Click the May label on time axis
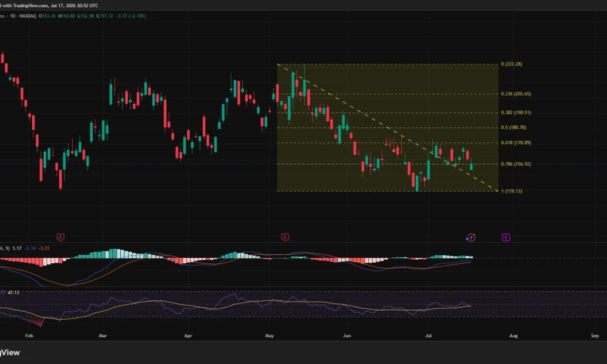Screen dimensions: 607x364 270,335
